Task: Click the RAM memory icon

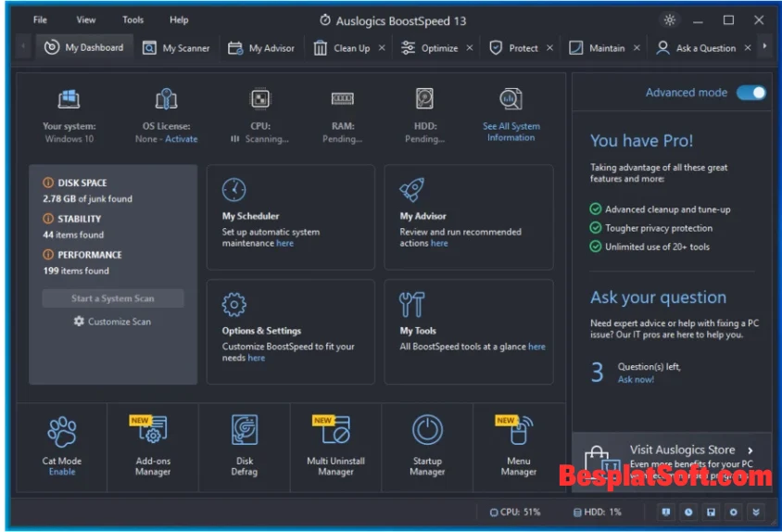Action: pos(343,99)
